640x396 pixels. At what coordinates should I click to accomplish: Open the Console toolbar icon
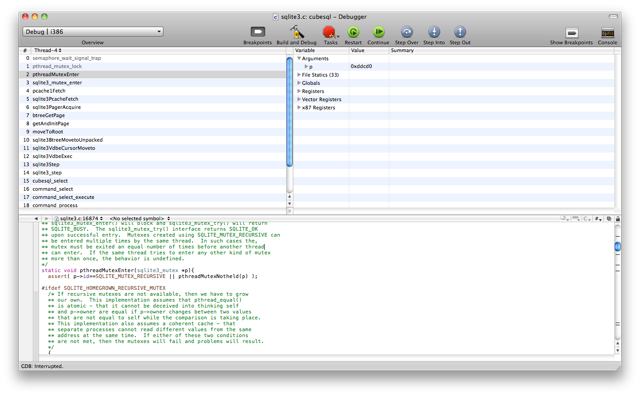607,33
